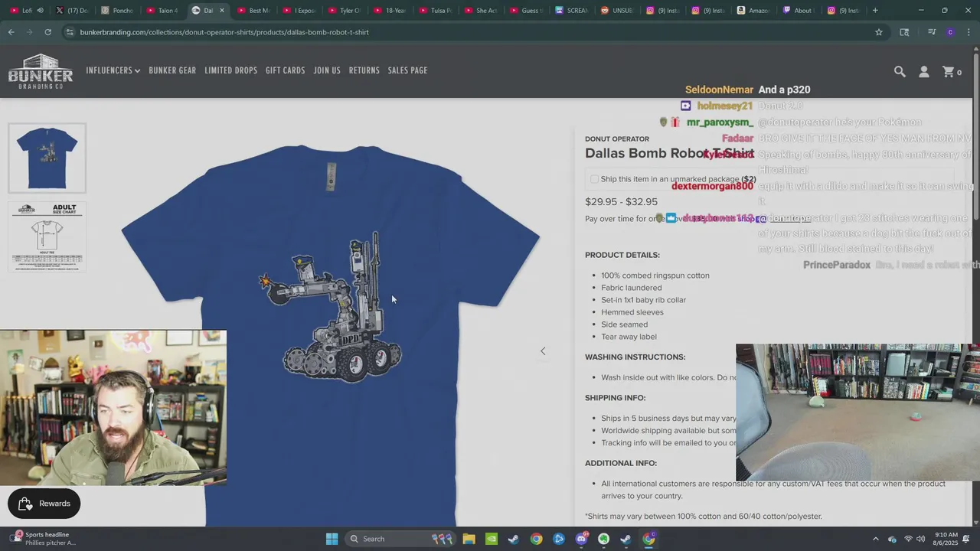The image size is (980, 551).
Task: Show hidden system tray icons chevron
Action: 876,539
